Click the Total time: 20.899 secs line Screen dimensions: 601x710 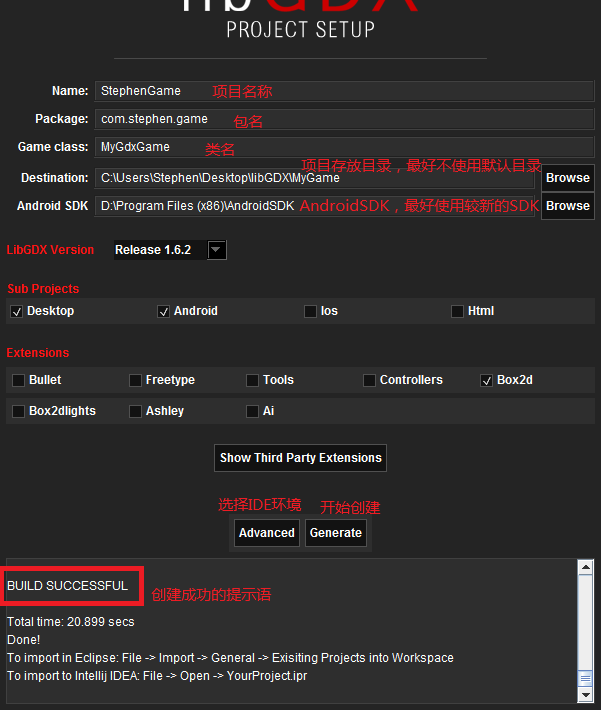[x=71, y=622]
